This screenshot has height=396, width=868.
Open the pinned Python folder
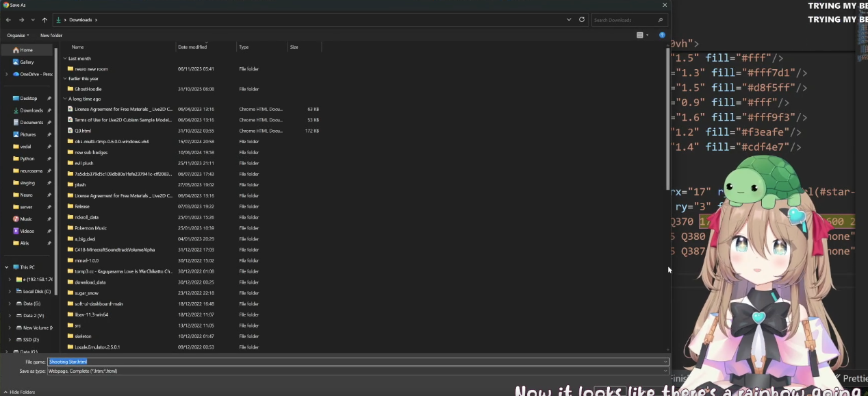27,158
